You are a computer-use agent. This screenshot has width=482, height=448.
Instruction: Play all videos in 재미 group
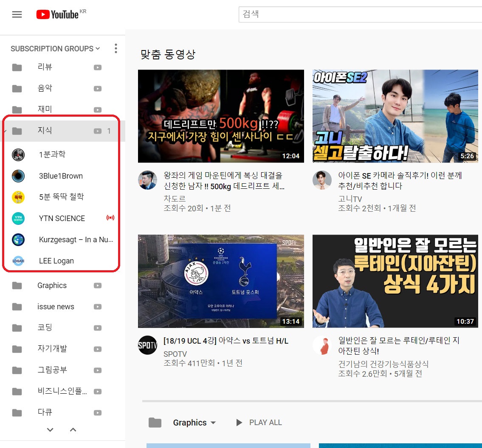pos(98,110)
